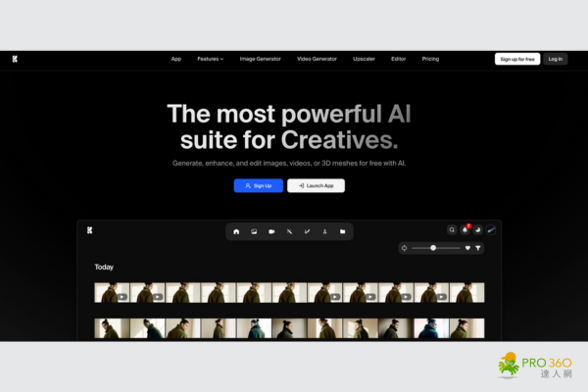This screenshot has height=392, width=588.
Task: Click the filter funnel icon
Action: pos(478,248)
